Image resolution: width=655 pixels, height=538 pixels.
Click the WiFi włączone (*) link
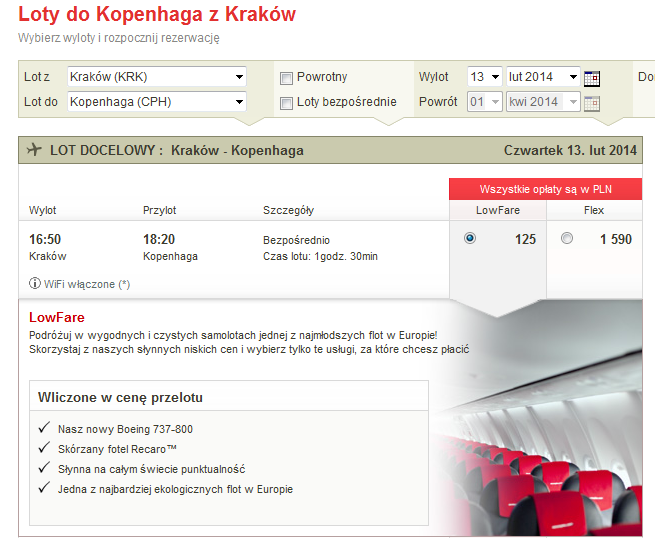pyautogui.click(x=87, y=284)
